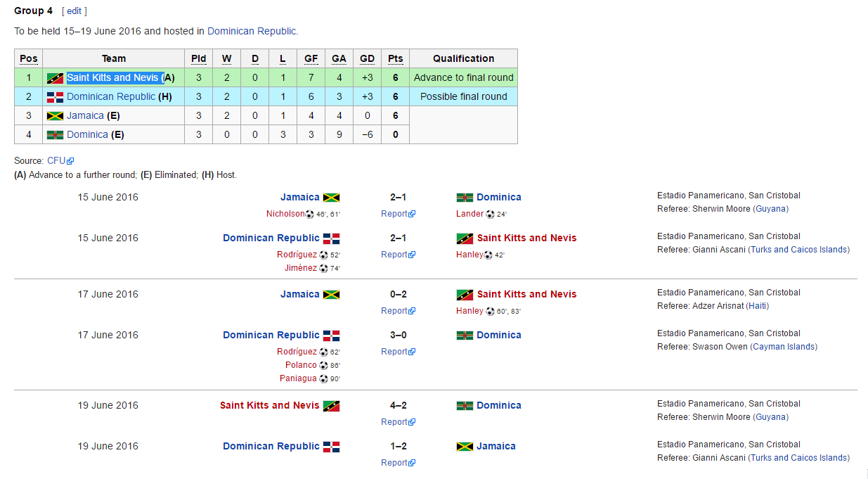Click the Dominica flag in standings table
868x479 pixels.
[x=55, y=135]
